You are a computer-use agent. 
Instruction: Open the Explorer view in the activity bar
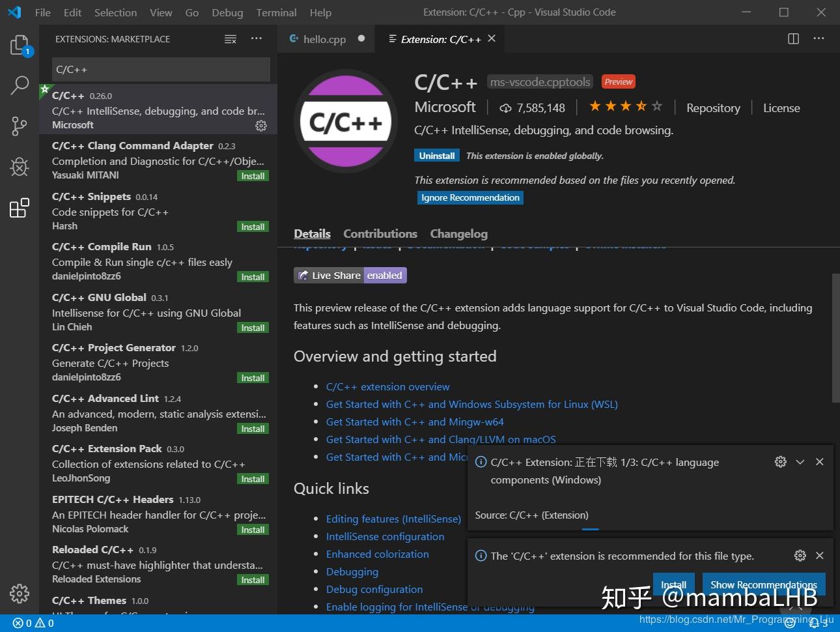(x=20, y=44)
